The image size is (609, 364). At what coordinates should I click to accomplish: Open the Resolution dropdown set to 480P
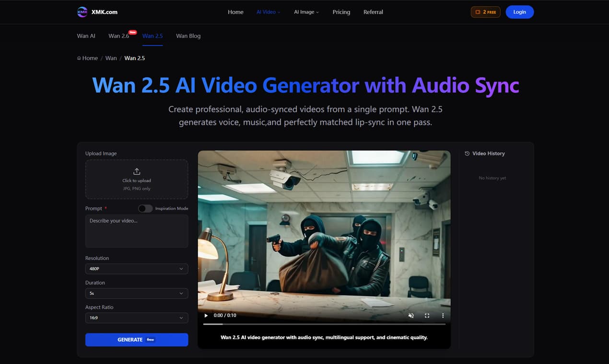click(x=137, y=269)
